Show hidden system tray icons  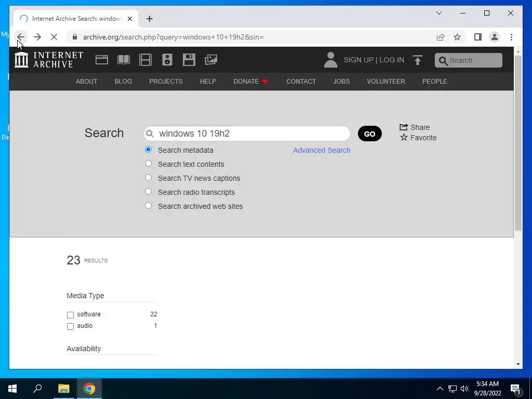tap(440, 389)
